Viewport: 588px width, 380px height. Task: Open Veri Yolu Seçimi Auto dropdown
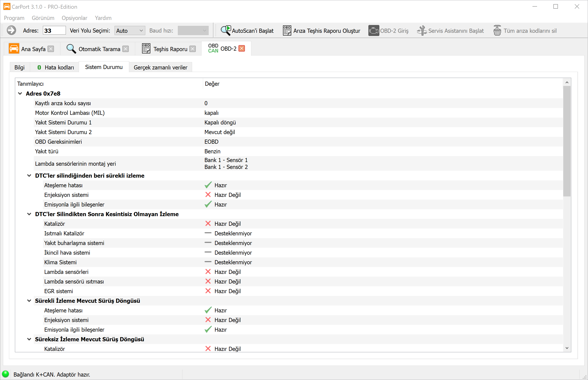coord(130,31)
